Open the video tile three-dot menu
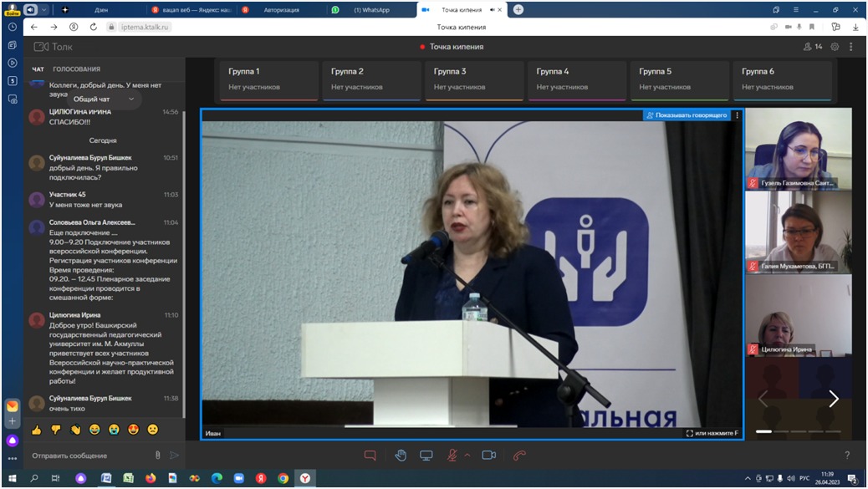This screenshot has width=868, height=489. [737, 115]
